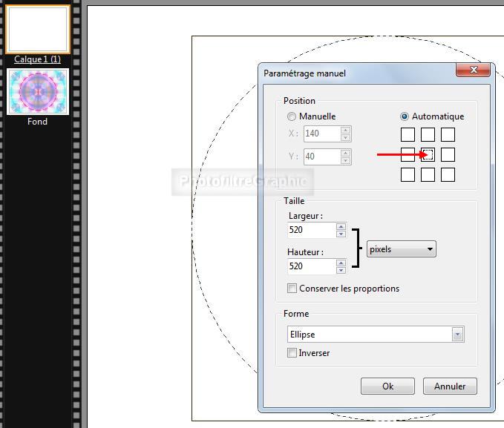Toggle the Inverser checkbox
Image resolution: width=504 pixels, height=428 pixels.
292,353
